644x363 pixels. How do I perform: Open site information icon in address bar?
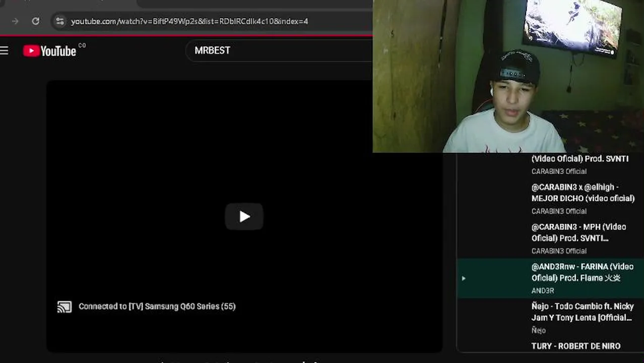[x=60, y=21]
